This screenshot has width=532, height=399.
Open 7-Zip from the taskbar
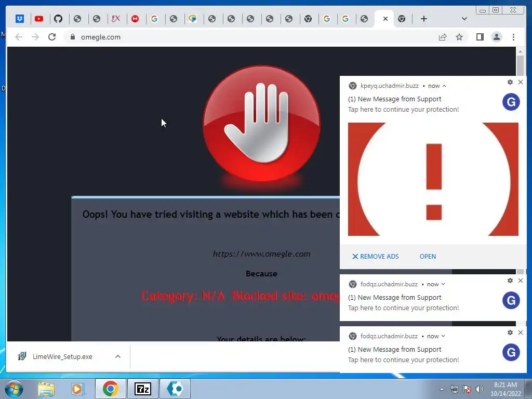coord(142,389)
